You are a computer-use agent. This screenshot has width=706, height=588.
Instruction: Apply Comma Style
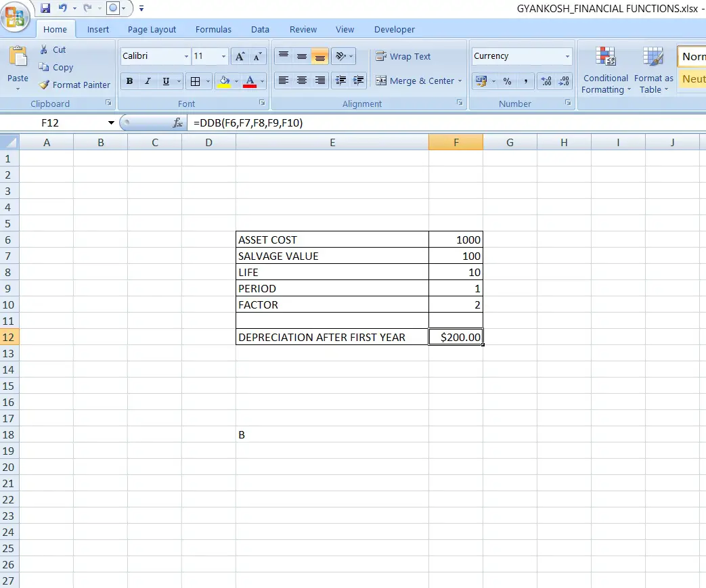pos(525,81)
